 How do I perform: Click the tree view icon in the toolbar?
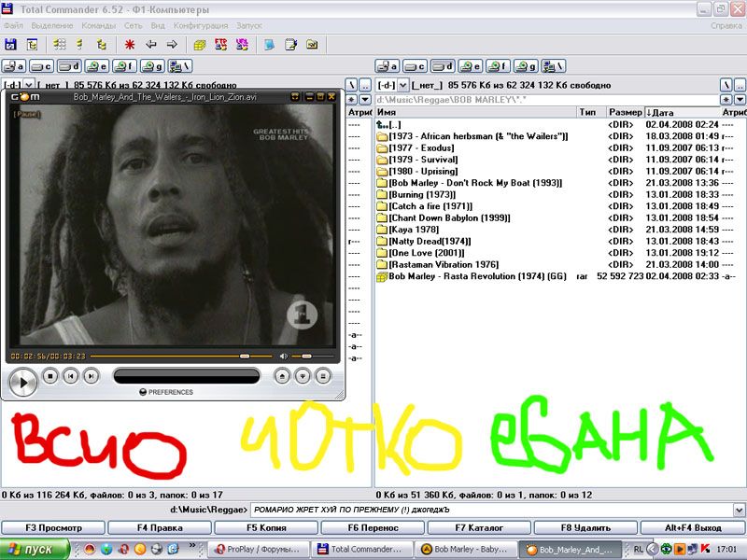[x=32, y=45]
